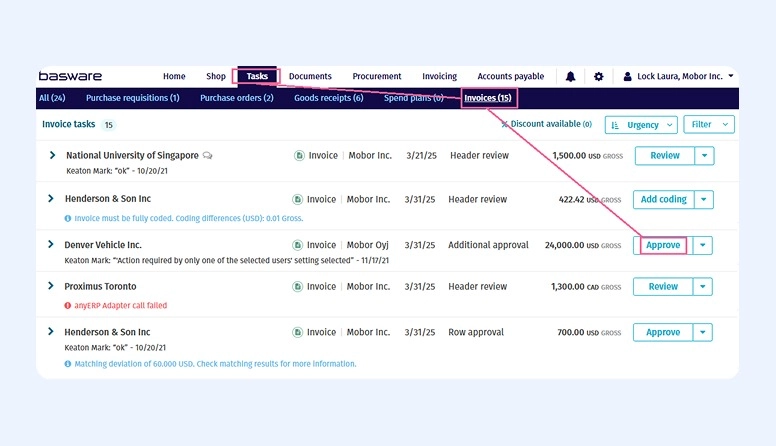Go to the Home menu
Screen dimensions: 776x446
(174, 76)
